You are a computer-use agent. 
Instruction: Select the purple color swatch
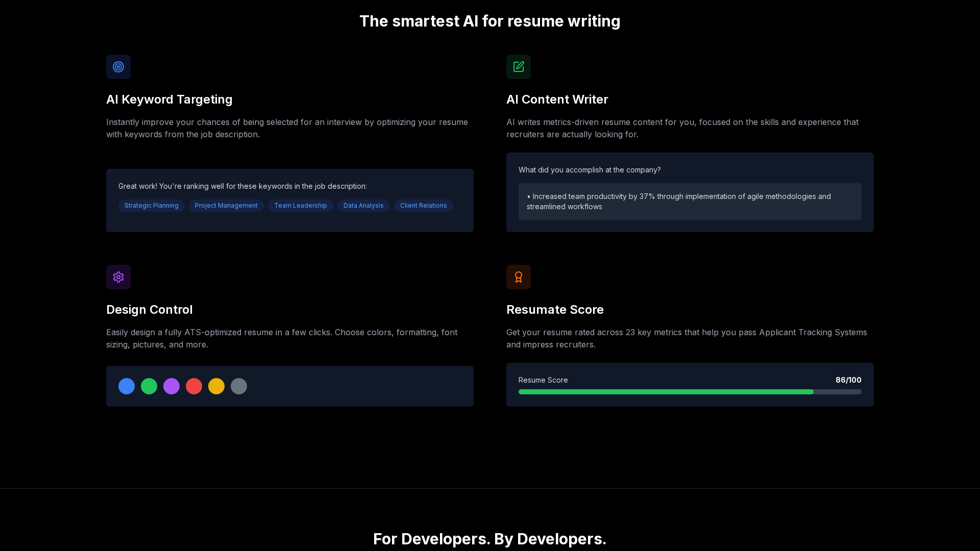pyautogui.click(x=171, y=386)
